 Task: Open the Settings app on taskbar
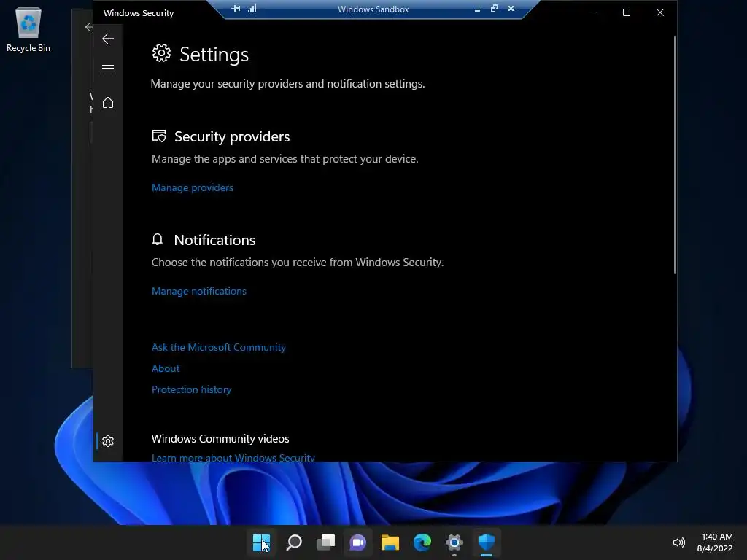point(454,542)
